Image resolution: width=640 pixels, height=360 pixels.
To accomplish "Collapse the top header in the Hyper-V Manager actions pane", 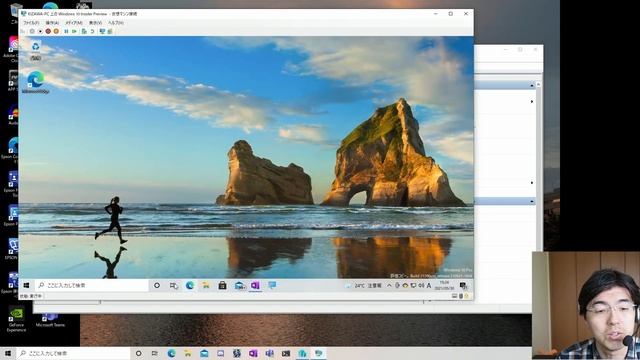I will coord(531,85).
